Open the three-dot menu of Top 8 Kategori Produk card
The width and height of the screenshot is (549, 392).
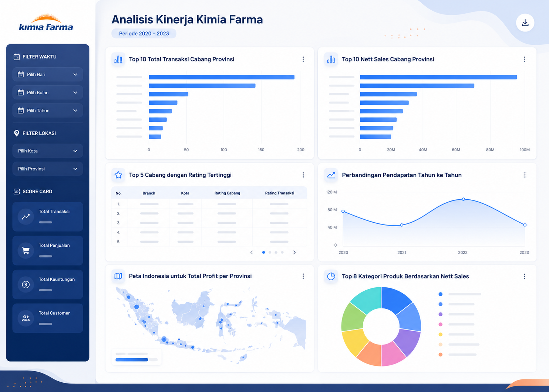tap(525, 276)
